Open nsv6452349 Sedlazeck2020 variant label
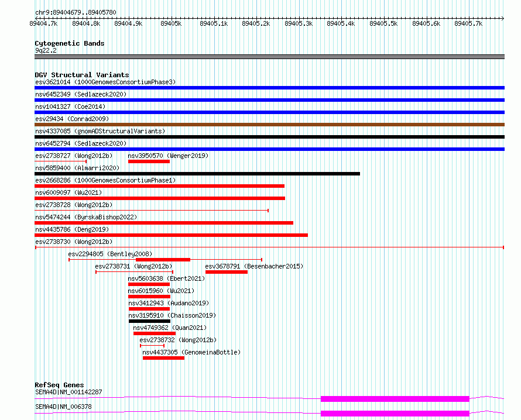521x420 pixels. (x=81, y=94)
